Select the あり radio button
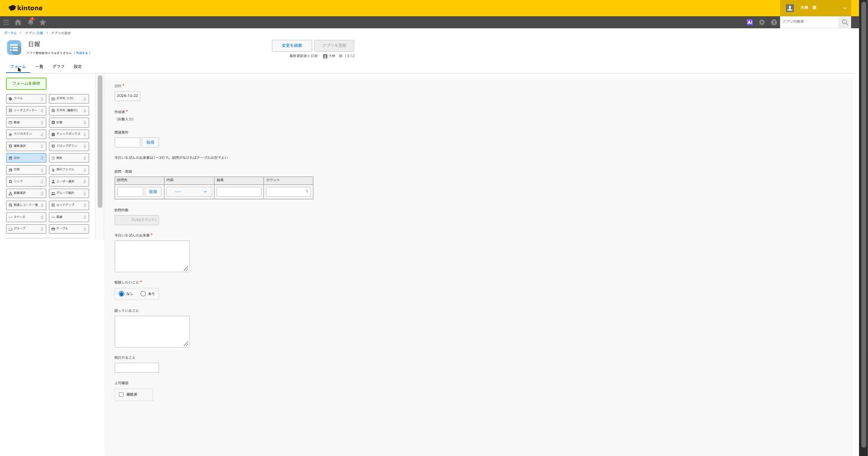The image size is (868, 456). point(143,294)
